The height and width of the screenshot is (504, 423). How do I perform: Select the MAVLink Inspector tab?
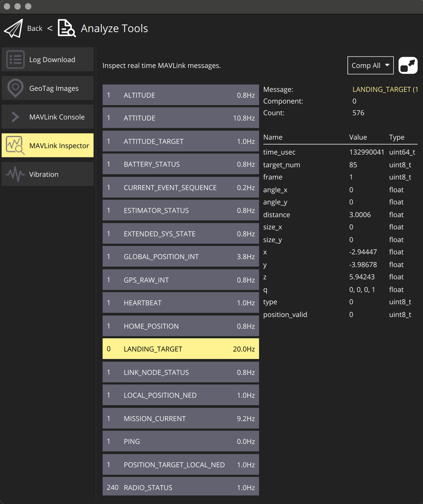pos(48,146)
